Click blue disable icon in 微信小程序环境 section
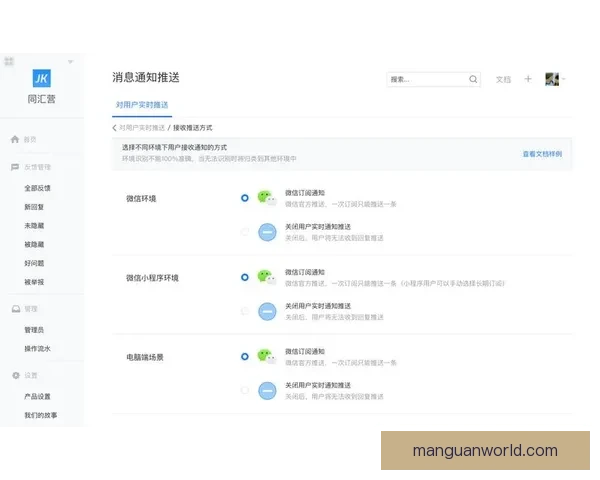This screenshot has width=600, height=480. [x=267, y=311]
